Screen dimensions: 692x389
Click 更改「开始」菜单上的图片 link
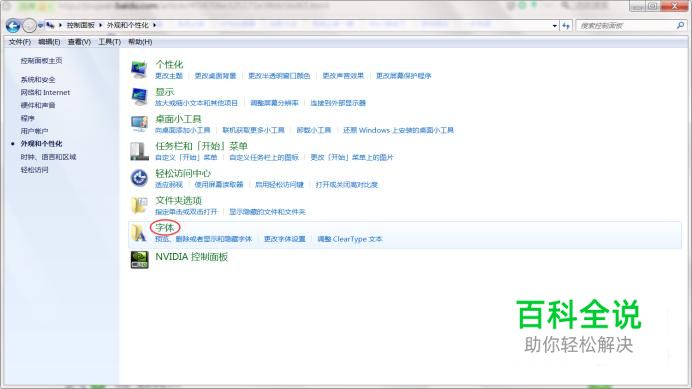pyautogui.click(x=352, y=157)
